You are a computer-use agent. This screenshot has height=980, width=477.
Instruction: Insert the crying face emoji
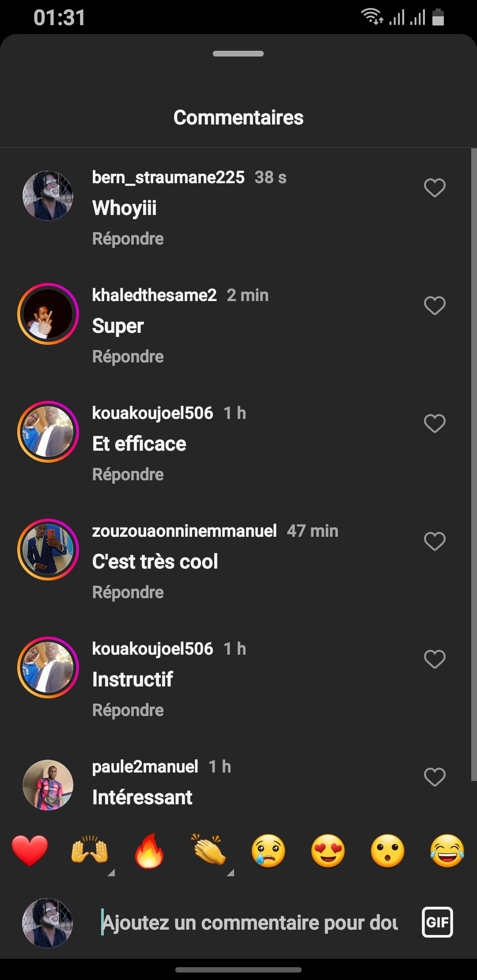(269, 851)
